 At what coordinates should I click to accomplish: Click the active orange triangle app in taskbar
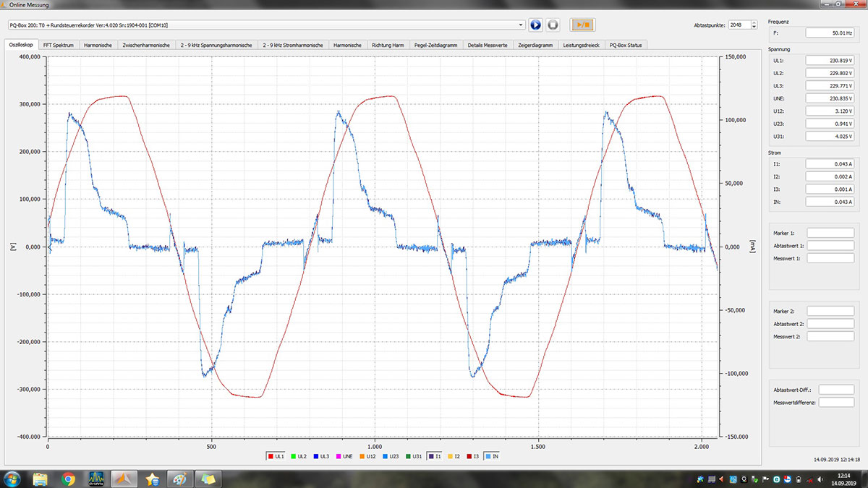point(124,479)
